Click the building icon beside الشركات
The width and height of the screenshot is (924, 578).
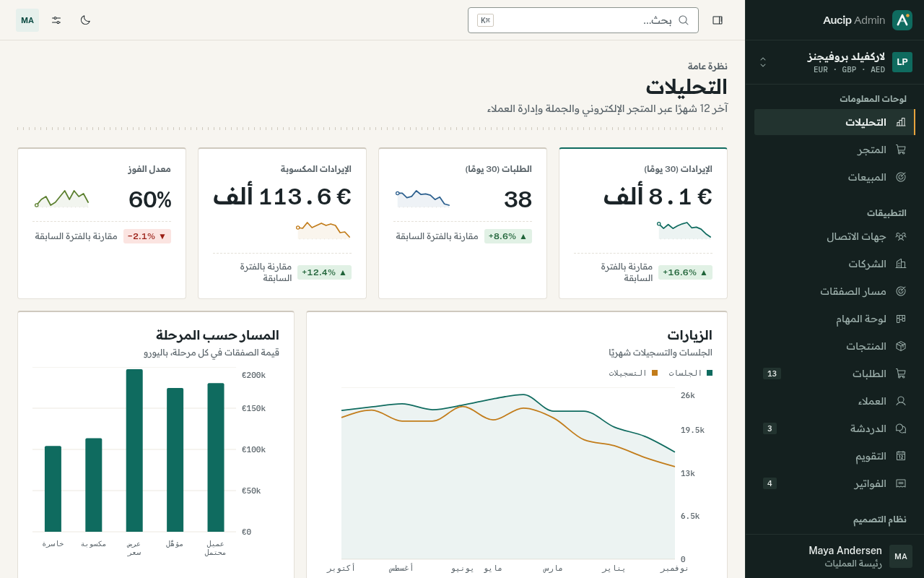(x=901, y=264)
